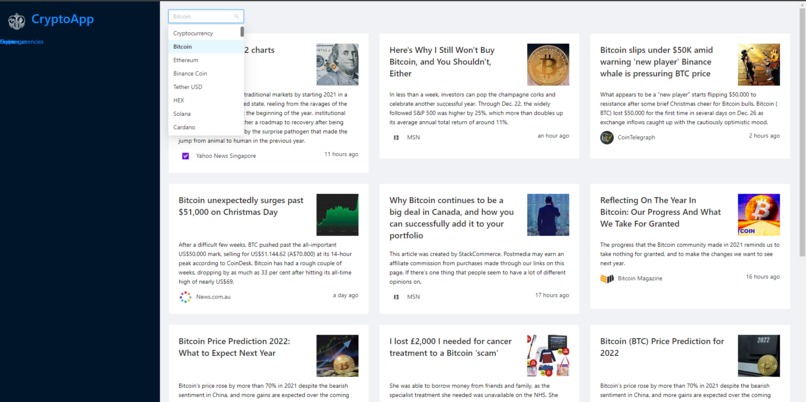Click the News.com.au source name
The image size is (806, 402).
click(213, 297)
